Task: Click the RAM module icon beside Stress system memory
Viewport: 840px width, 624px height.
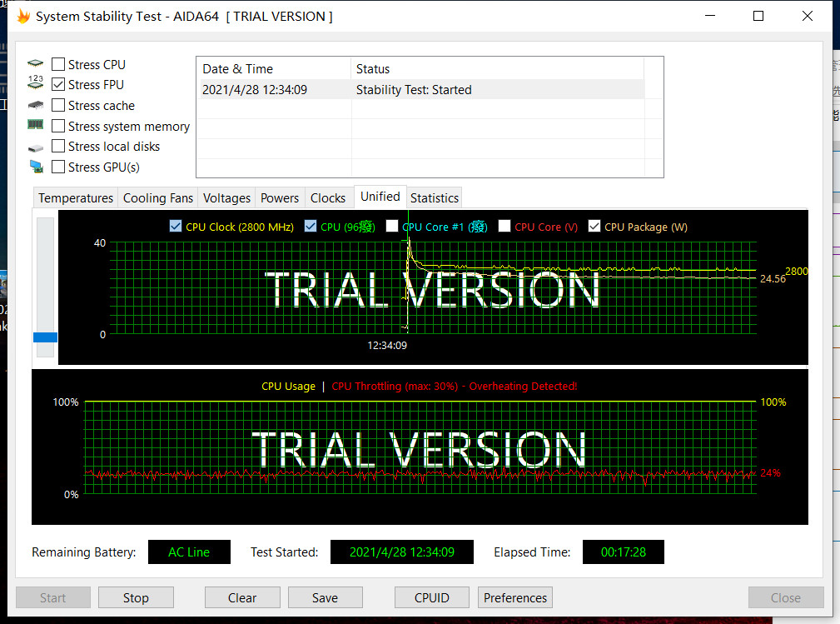Action: tap(35, 124)
